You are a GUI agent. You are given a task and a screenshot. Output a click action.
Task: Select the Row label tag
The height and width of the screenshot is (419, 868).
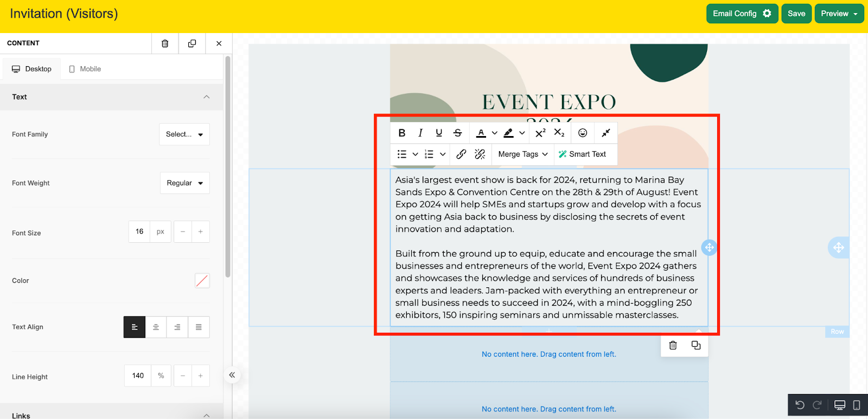(x=837, y=332)
